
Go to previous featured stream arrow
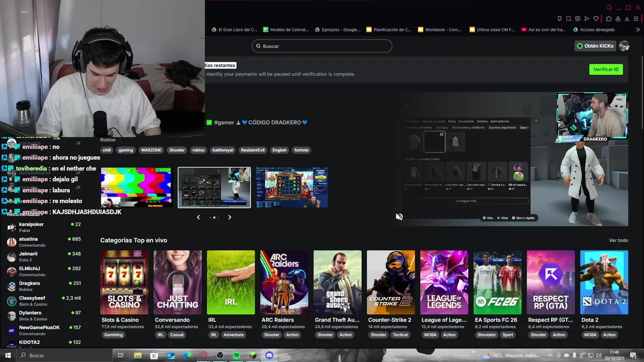(x=198, y=217)
